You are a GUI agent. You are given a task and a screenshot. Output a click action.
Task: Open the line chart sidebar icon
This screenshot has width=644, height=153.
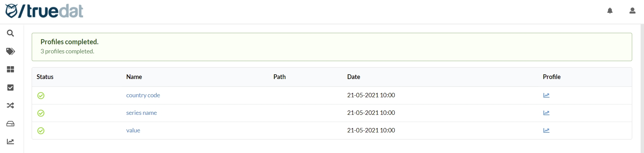(10, 142)
